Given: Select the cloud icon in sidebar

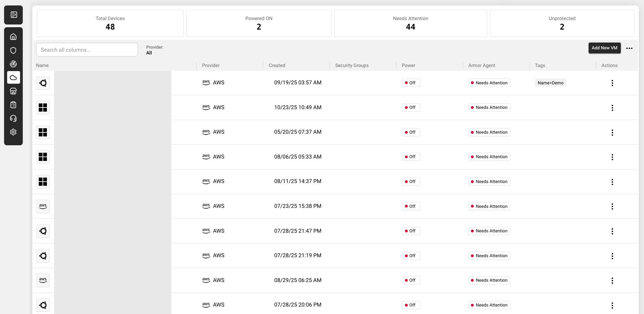Looking at the screenshot, I should click(13, 78).
